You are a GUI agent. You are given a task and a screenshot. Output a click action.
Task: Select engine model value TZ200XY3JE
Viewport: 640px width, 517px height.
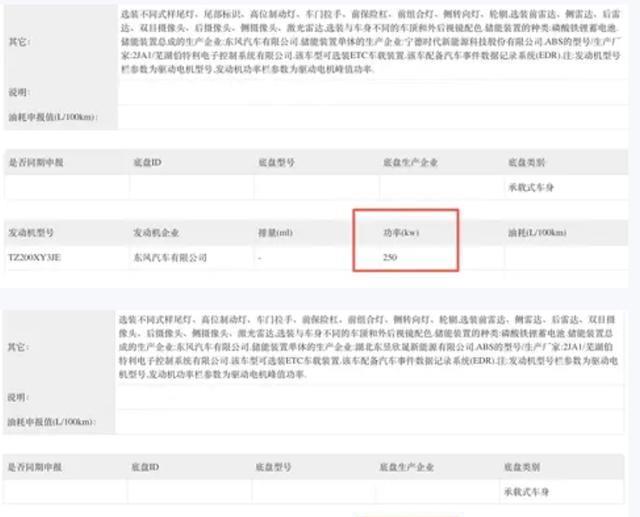click(x=35, y=258)
